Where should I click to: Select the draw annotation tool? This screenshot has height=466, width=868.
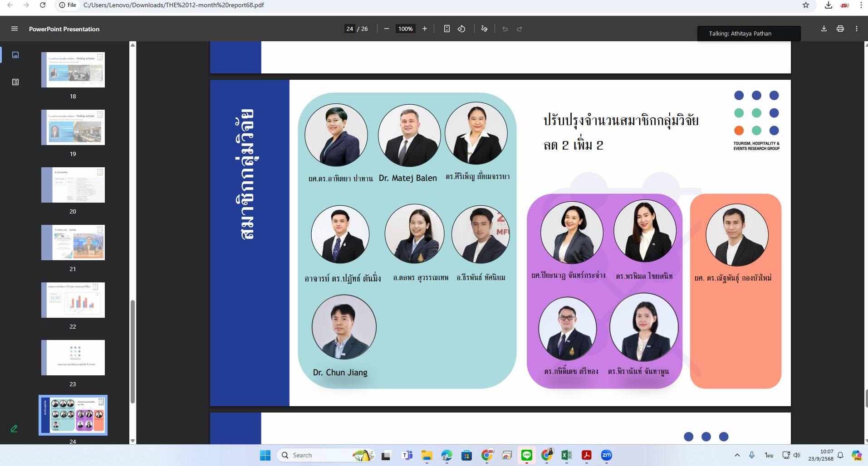pyautogui.click(x=484, y=29)
